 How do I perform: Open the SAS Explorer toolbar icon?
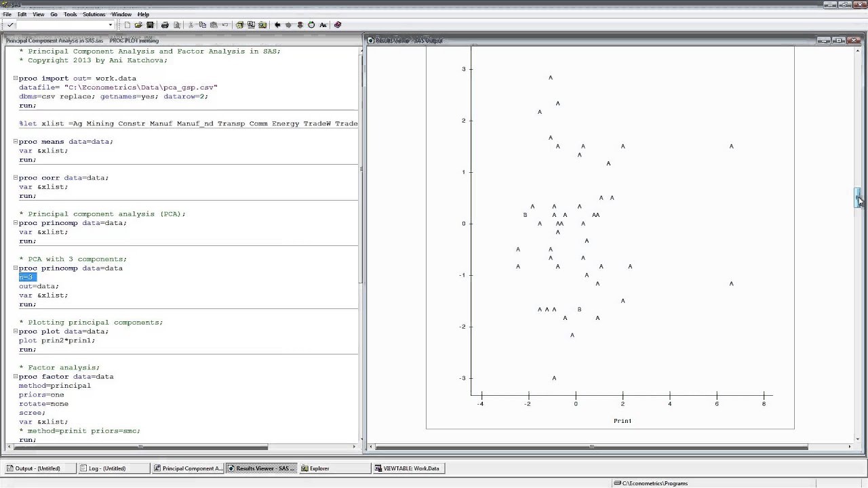tap(251, 25)
